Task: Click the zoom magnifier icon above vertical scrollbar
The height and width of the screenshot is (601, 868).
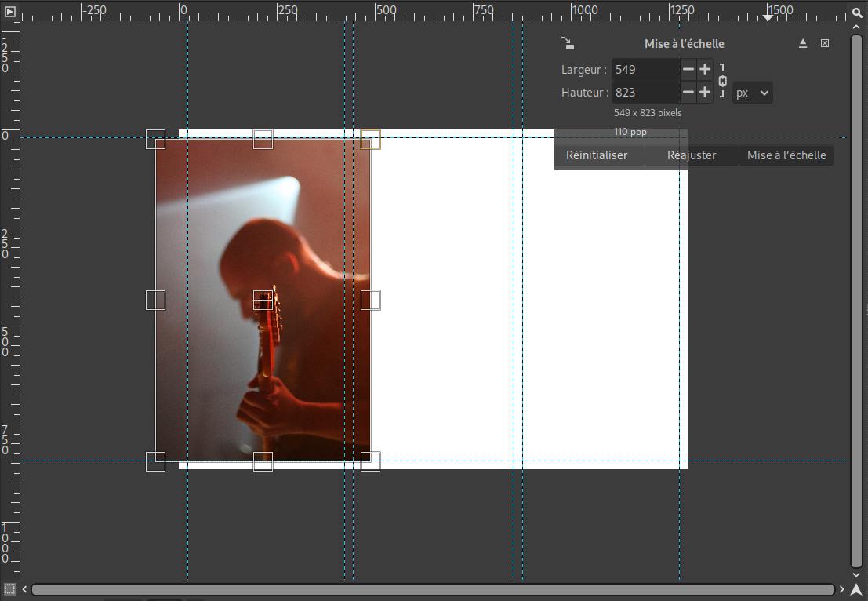Action: [x=857, y=12]
